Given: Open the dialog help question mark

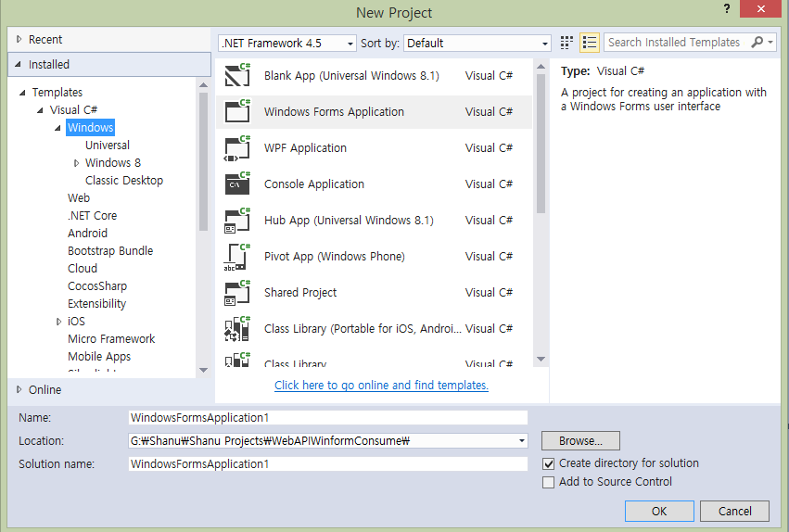Looking at the screenshot, I should coord(727,9).
